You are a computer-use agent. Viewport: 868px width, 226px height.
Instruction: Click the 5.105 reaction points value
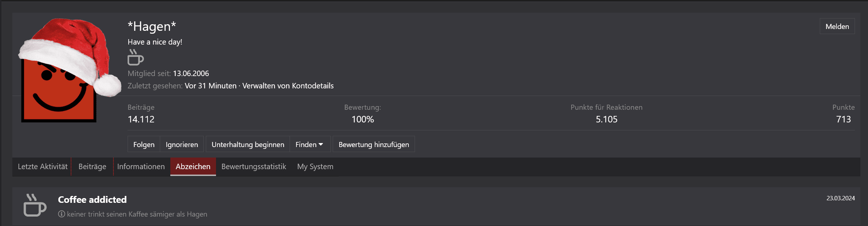[606, 119]
